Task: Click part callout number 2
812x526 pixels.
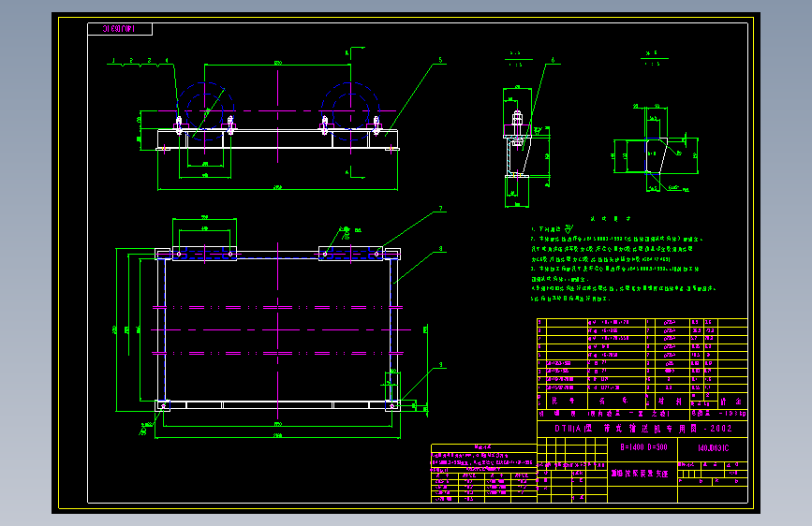Action: 131,61
